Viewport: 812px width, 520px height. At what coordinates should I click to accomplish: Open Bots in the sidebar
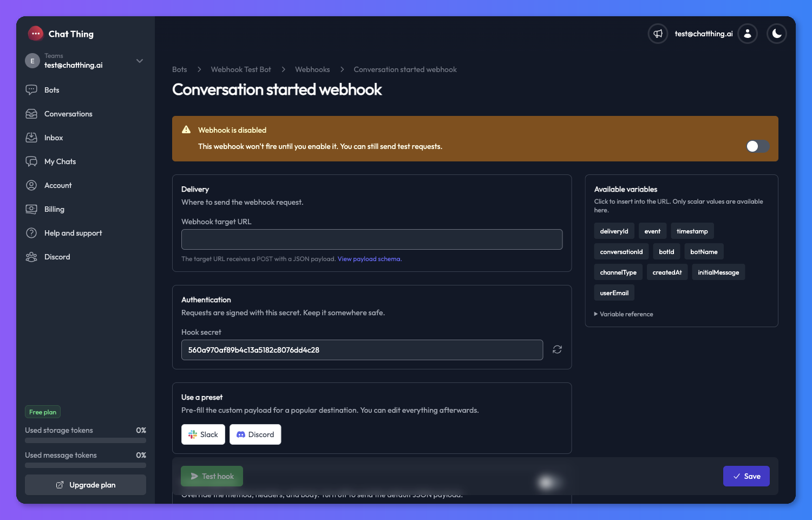click(x=86, y=90)
